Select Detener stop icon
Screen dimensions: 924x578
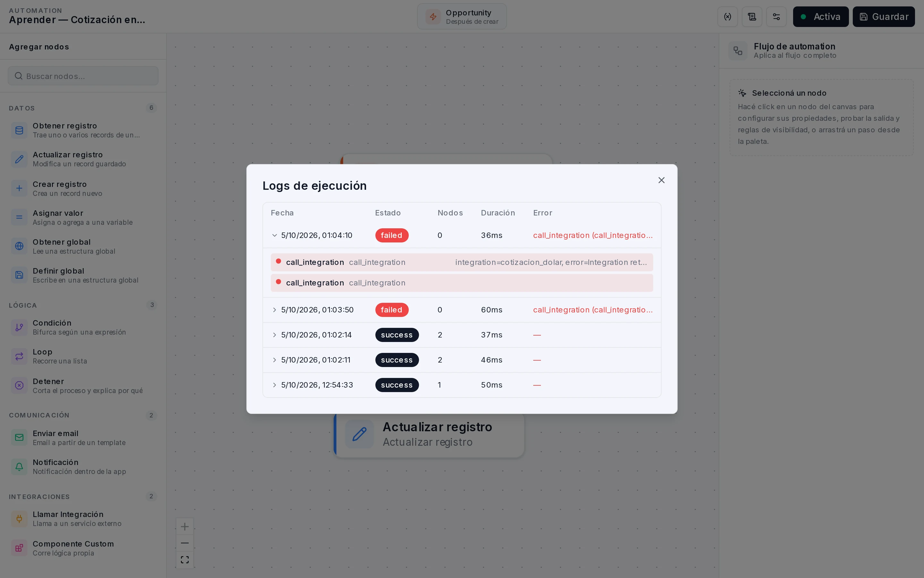click(19, 385)
